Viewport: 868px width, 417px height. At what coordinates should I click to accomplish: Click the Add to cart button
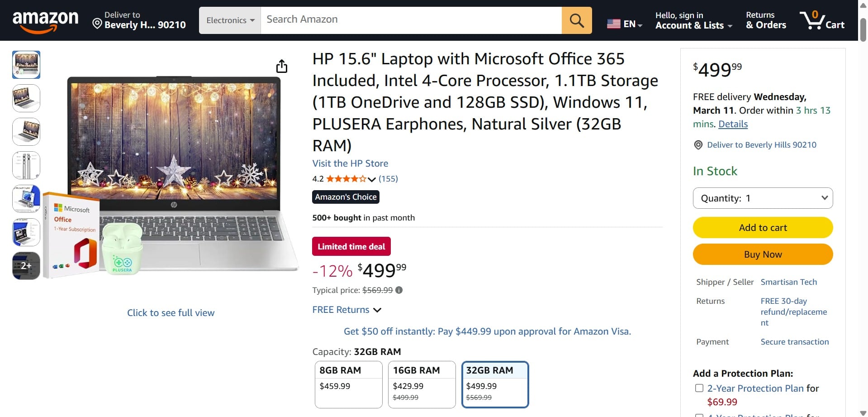click(763, 227)
